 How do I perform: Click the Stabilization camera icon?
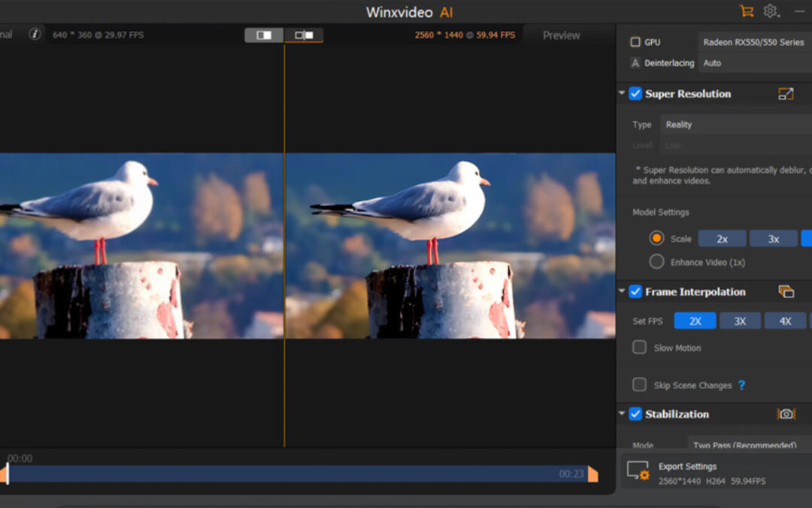(x=786, y=414)
